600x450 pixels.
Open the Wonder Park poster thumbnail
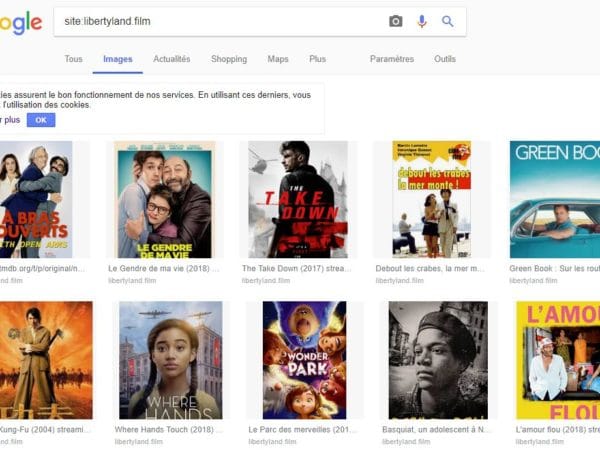pyautogui.click(x=304, y=360)
